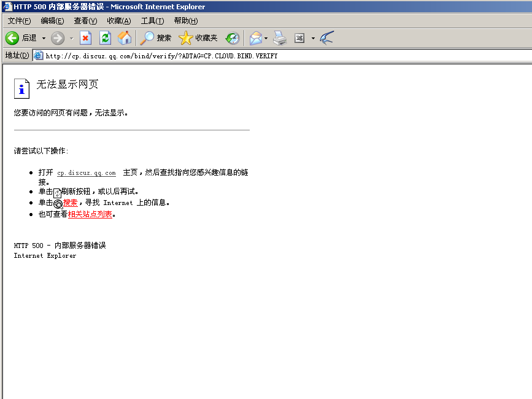Screen dimensions: 532x399
Task: Click the green Back arrow button
Action: [x=12, y=38]
